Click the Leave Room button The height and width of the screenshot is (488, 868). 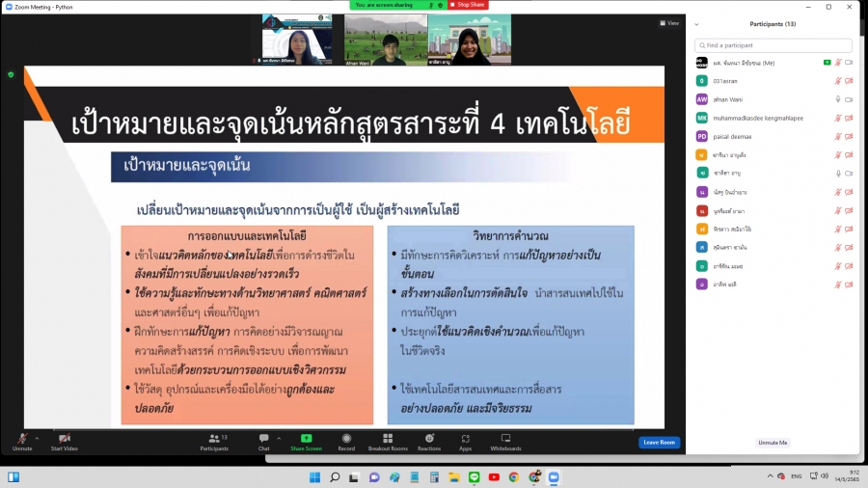659,443
